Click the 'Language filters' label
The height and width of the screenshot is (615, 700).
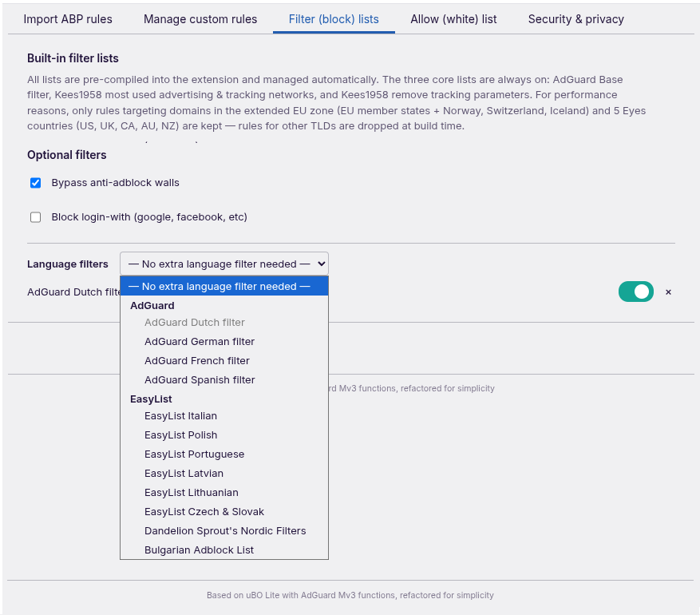point(67,264)
